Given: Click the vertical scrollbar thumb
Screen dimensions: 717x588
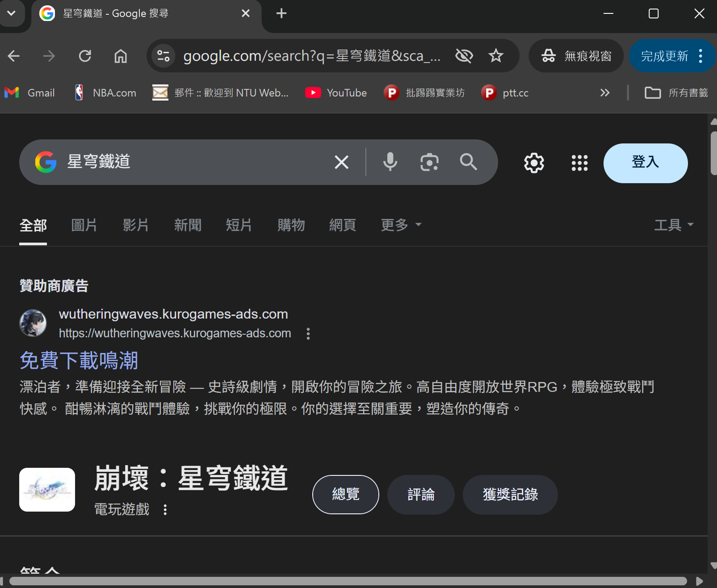Looking at the screenshot, I should (x=713, y=153).
